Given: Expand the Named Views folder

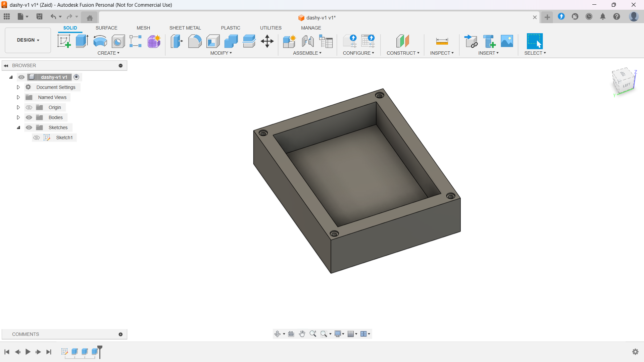Looking at the screenshot, I should coord(18,97).
